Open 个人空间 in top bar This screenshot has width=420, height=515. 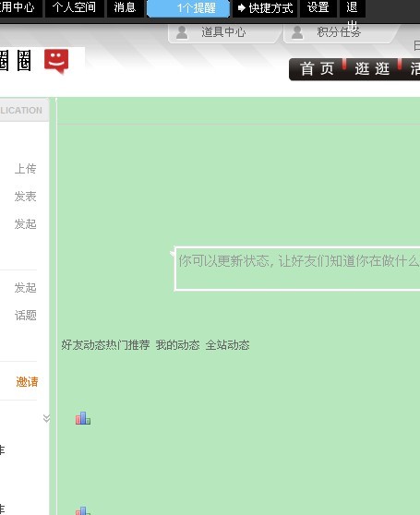(74, 7)
